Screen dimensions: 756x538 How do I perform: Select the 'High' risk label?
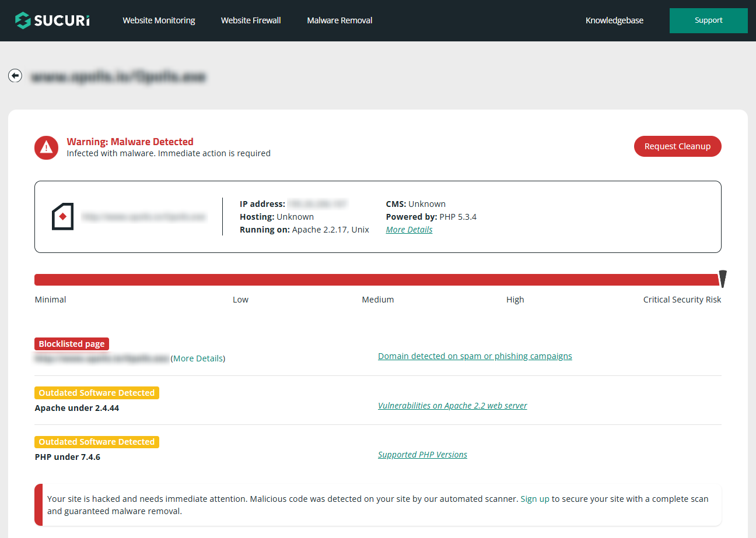pos(515,300)
